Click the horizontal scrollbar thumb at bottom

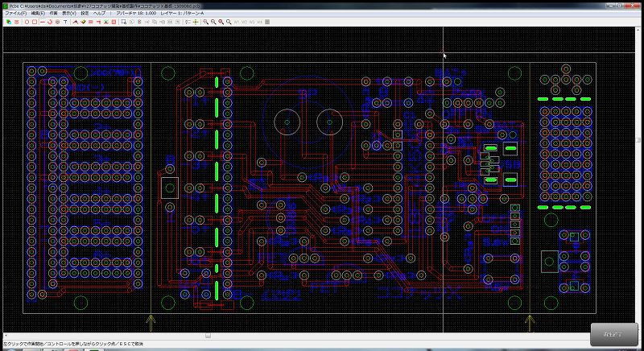pyautogui.click(x=208, y=335)
